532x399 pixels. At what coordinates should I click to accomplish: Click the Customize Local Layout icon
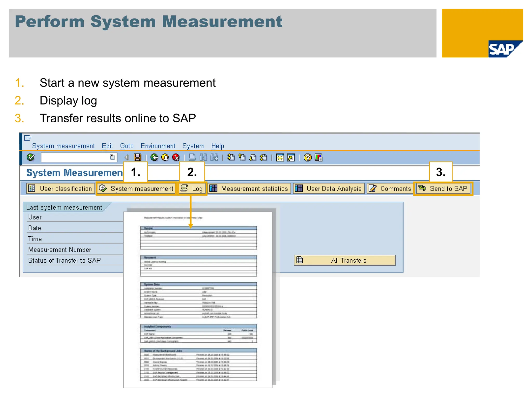tap(318, 157)
